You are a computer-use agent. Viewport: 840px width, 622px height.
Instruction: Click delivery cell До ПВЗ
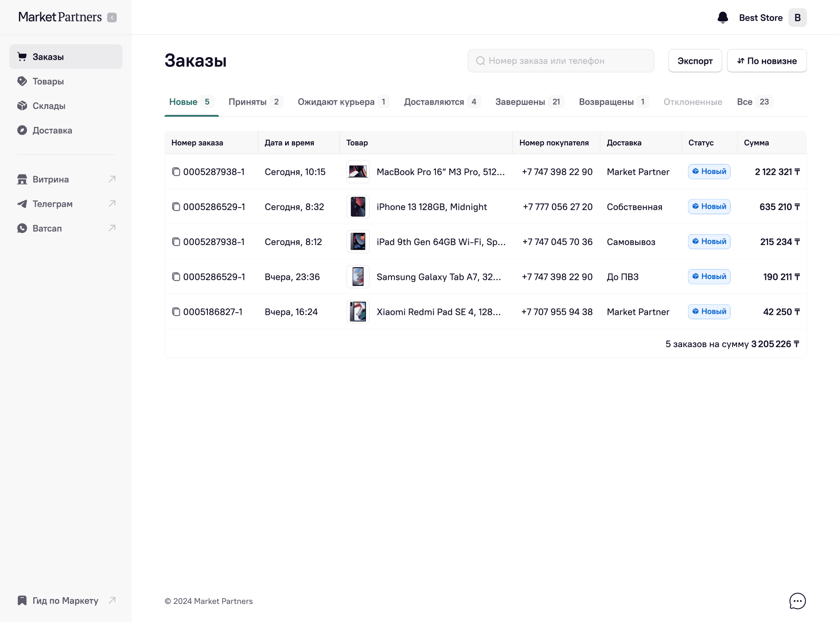[x=622, y=277]
